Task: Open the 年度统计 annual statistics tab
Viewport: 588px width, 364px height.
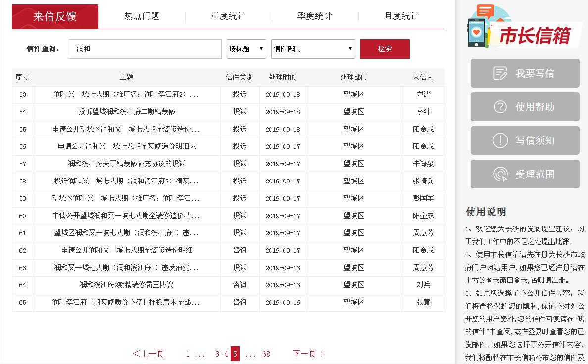Action: pyautogui.click(x=228, y=16)
